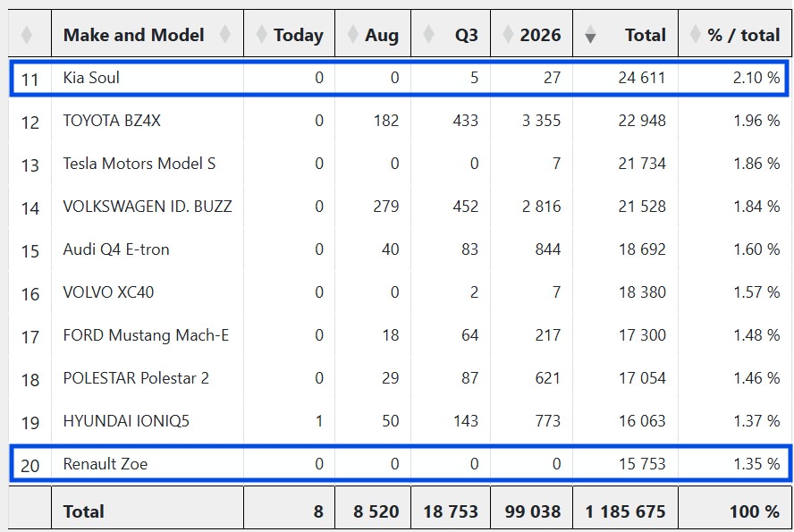
Task: Click Kia Soul total value 24 611
Action: (x=642, y=78)
